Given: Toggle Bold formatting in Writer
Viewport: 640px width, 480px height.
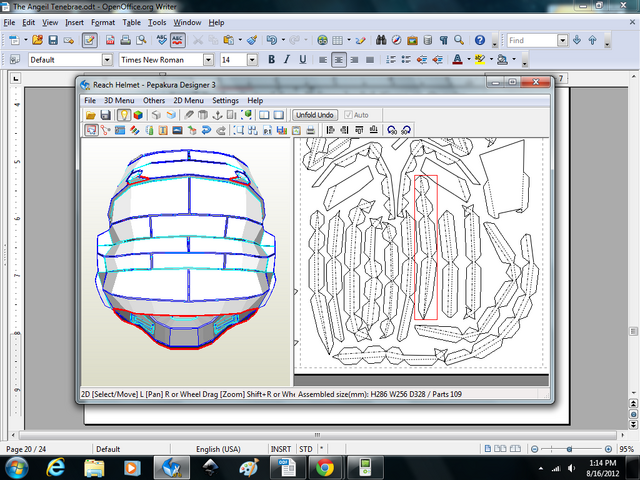Looking at the screenshot, I should point(271,60).
